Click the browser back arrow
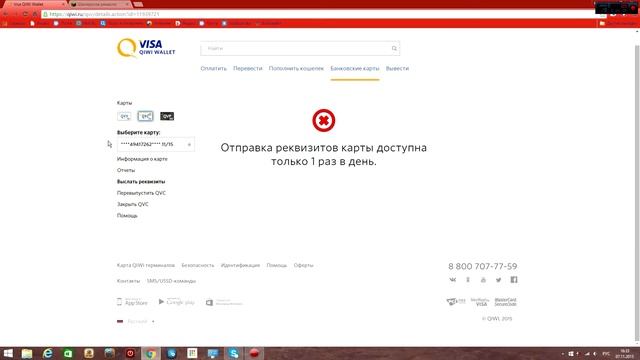Image resolution: width=640 pixels, height=360 pixels. [6, 14]
